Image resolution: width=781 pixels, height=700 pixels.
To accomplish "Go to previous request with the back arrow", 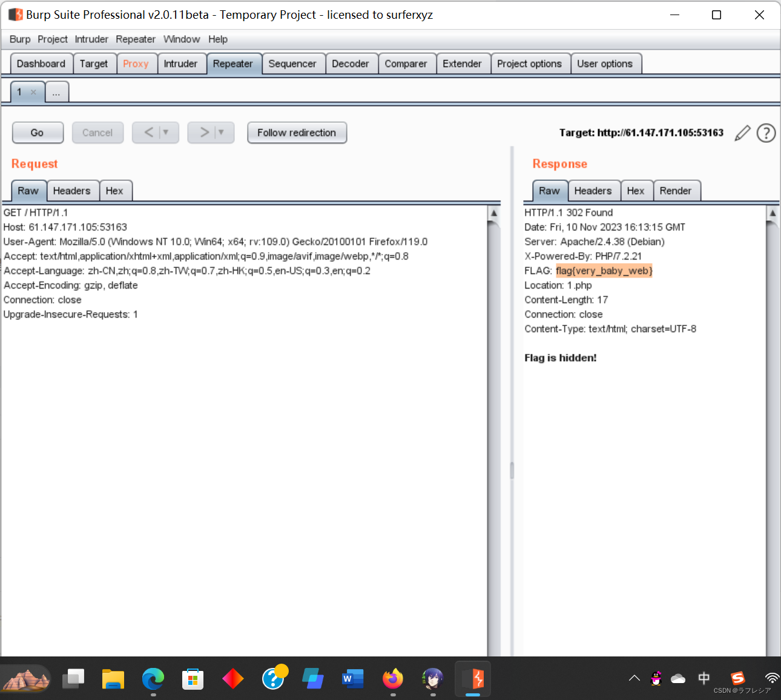I will (x=150, y=132).
